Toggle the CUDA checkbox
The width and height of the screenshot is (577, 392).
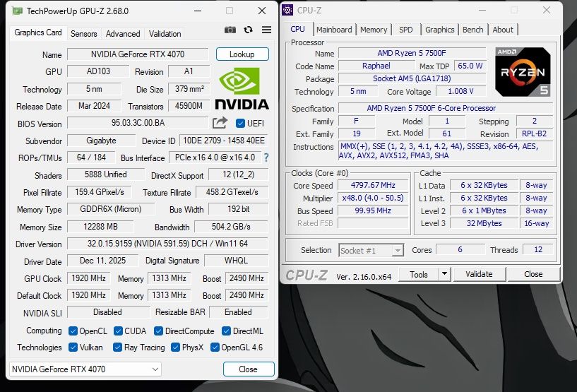click(118, 331)
